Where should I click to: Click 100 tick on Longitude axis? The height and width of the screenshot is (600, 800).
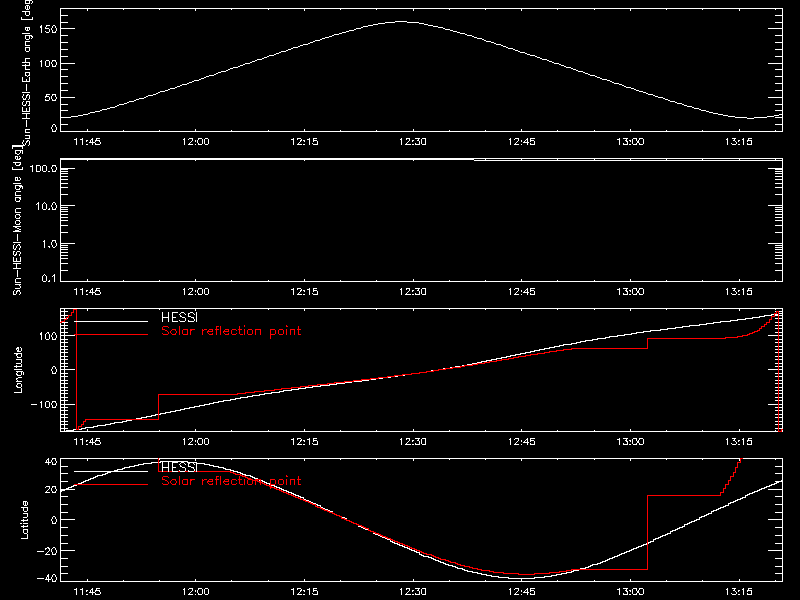coord(49,336)
